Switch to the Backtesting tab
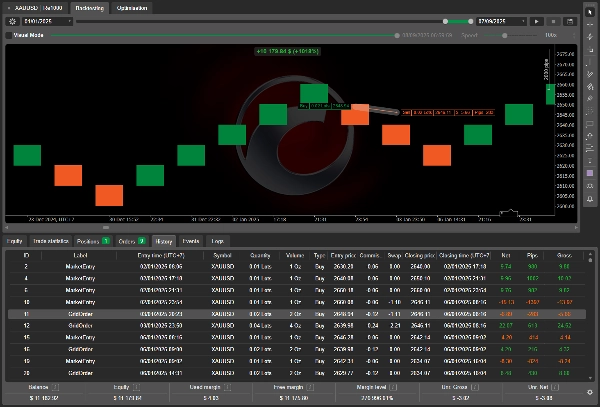600x407 pixels. pyautogui.click(x=90, y=7)
